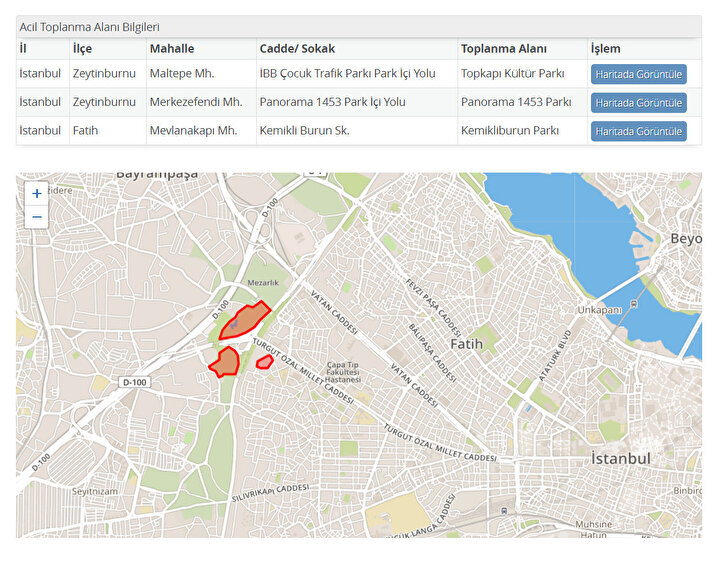The width and height of the screenshot is (720, 564).
Task: Click the 'Kemikliburun Parkı' cell text
Action: 510,130
